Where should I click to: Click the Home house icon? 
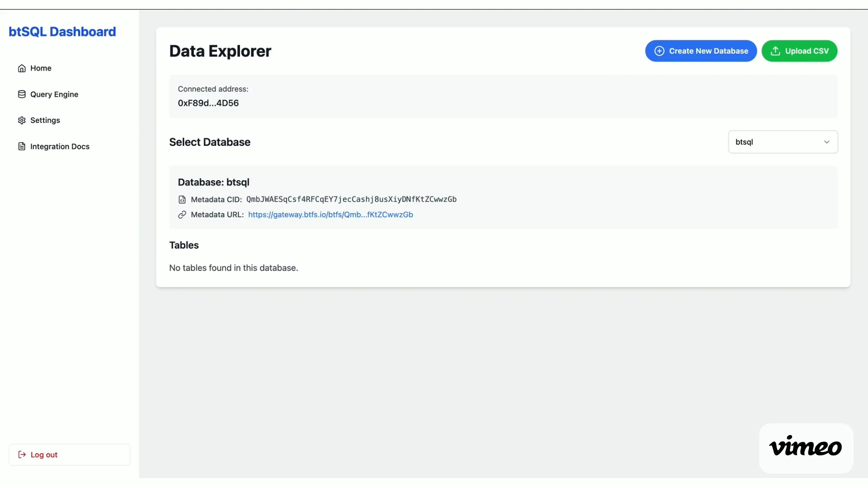22,68
